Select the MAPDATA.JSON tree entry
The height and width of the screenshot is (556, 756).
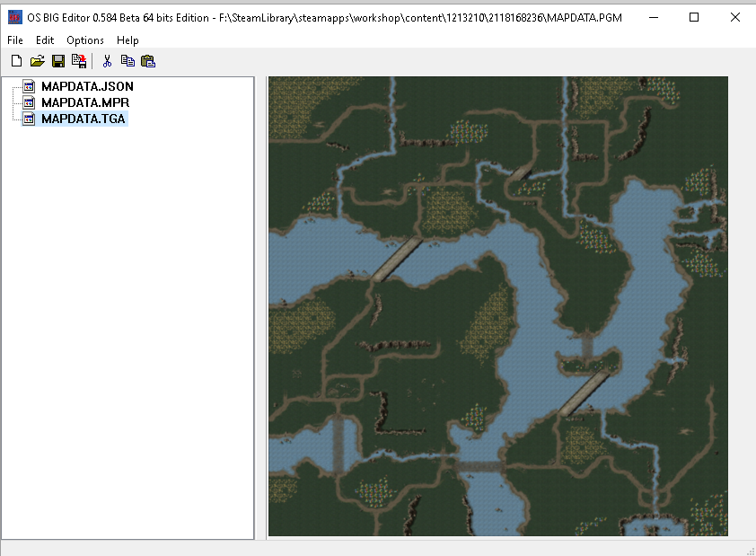(x=87, y=86)
